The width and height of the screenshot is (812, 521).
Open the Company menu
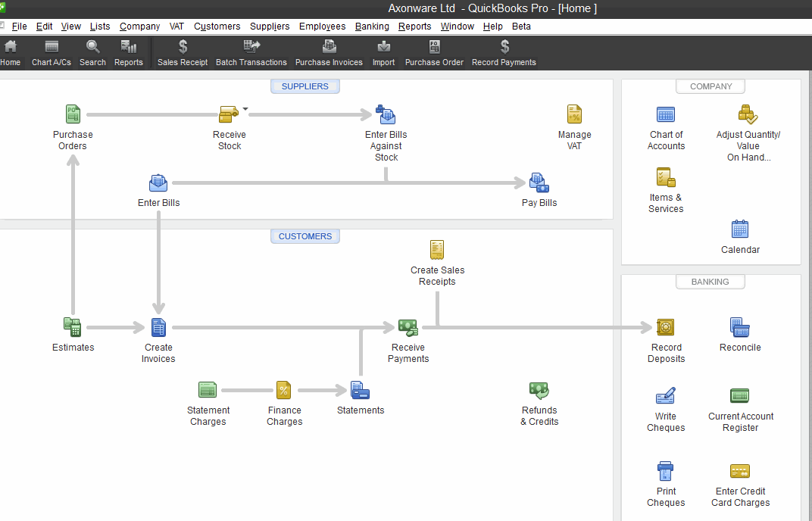click(140, 27)
